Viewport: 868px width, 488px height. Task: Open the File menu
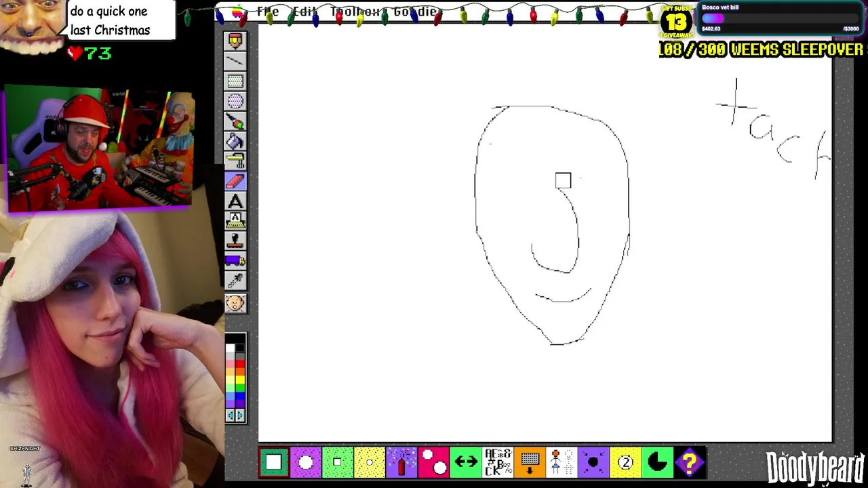pos(268,12)
